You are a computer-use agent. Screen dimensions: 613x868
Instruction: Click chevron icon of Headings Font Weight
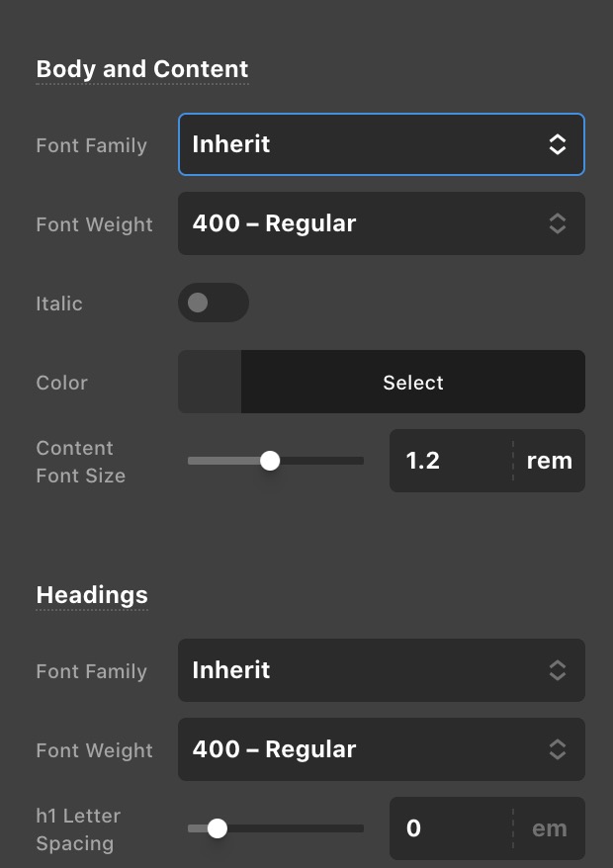(x=557, y=749)
